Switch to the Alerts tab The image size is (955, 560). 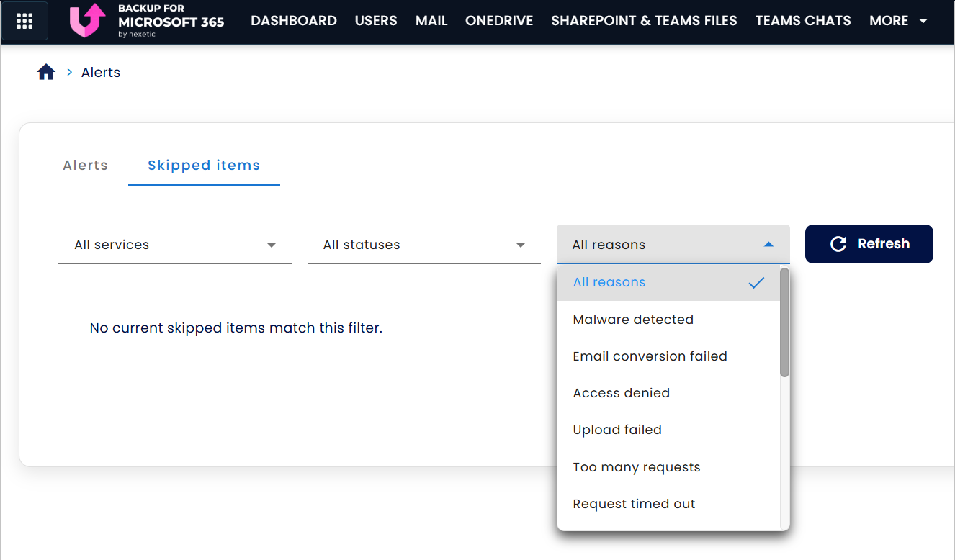pos(86,166)
